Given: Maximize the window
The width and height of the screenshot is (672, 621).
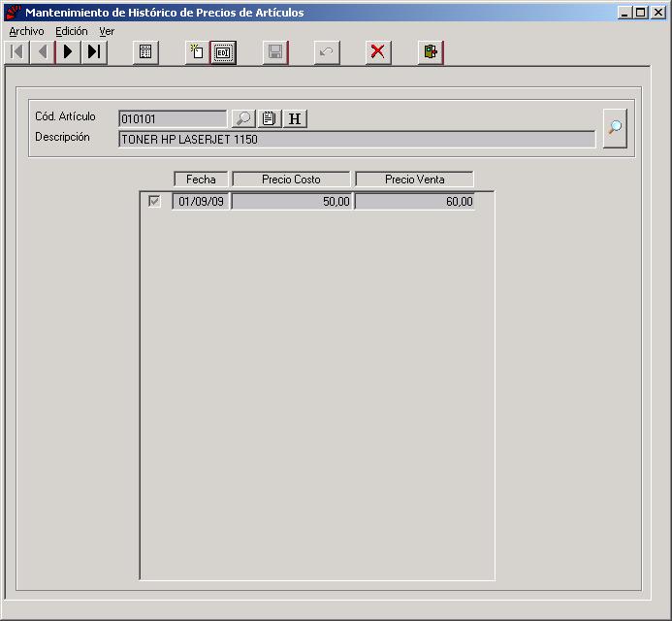Looking at the screenshot, I should tap(640, 13).
